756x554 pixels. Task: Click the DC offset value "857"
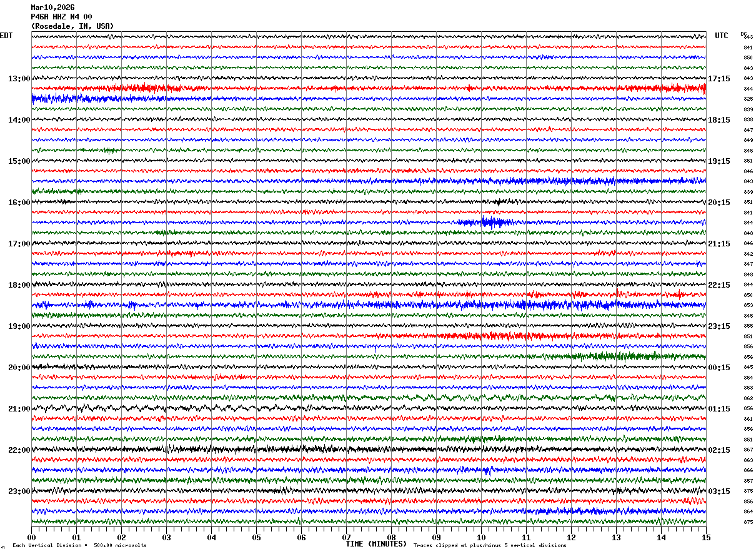click(x=748, y=481)
